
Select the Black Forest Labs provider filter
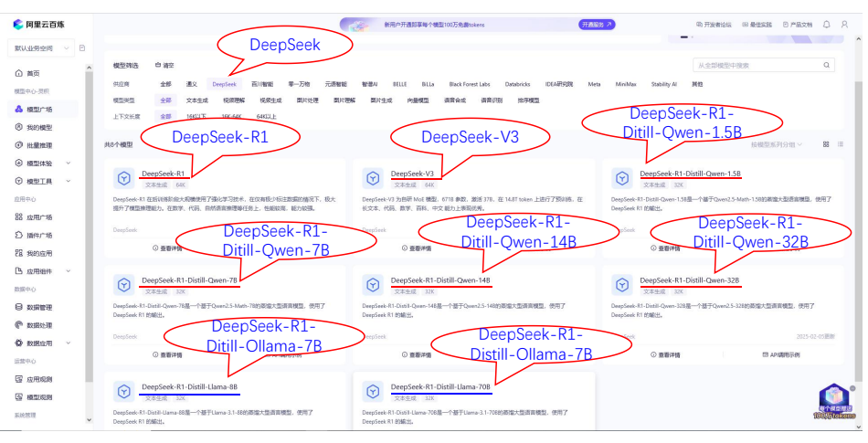click(470, 84)
